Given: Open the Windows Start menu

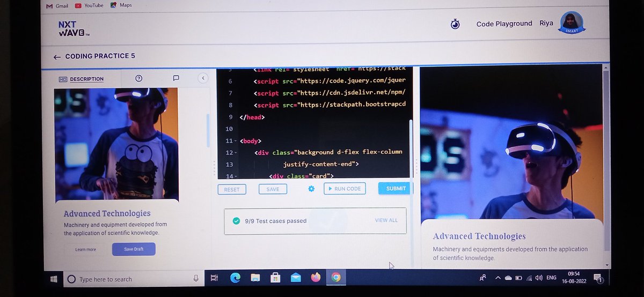Looking at the screenshot, I should (x=54, y=279).
